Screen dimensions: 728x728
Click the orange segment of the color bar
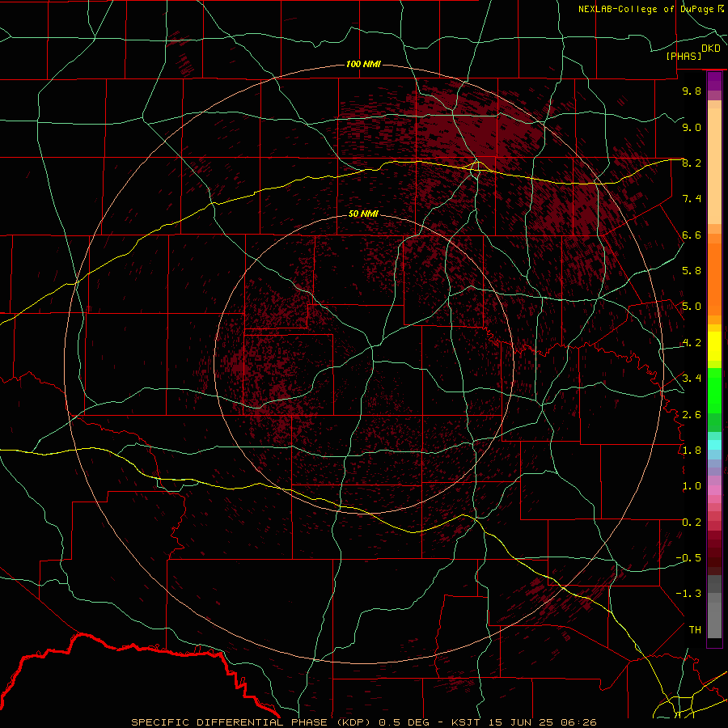(x=714, y=278)
